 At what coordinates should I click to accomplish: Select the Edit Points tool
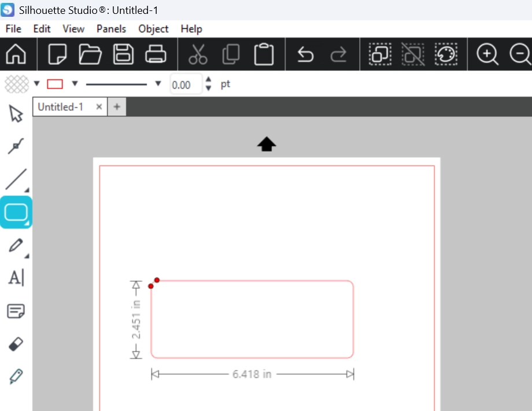16,146
